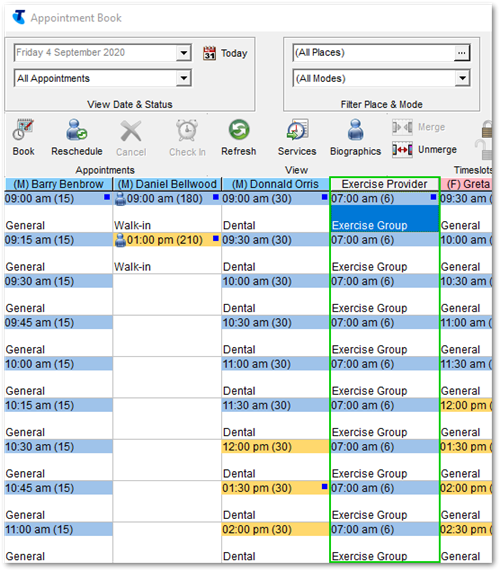Screen dimensions: 500x571
Task: Click the Refresh icon
Action: 239,130
